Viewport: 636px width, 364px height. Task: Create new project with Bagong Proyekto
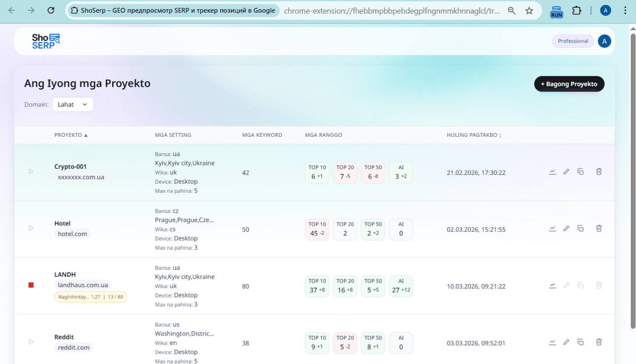(x=569, y=84)
